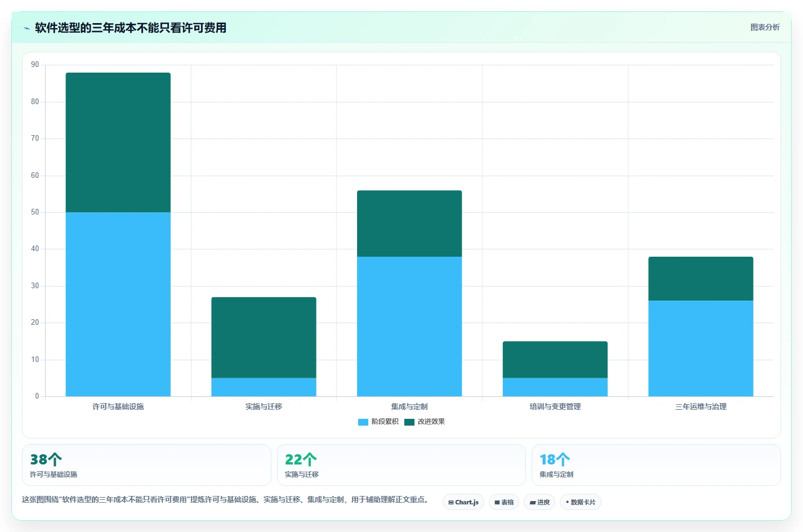Click the 进度 tag icon
Viewport: 803px width, 532px height.
533,503
